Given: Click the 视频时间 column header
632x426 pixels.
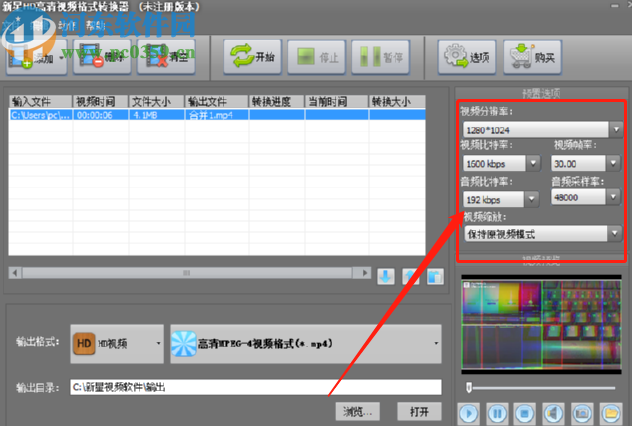Looking at the screenshot, I should click(100, 102).
